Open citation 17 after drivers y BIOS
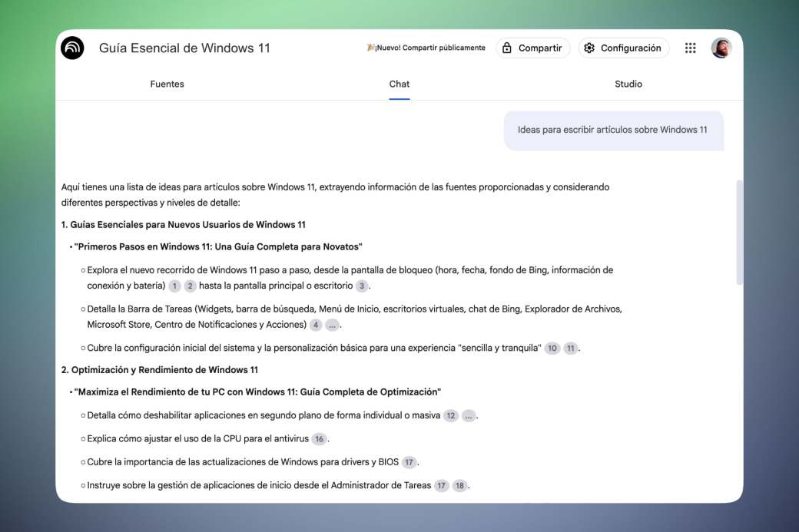Screen dimensions: 799x532 pos(409,462)
